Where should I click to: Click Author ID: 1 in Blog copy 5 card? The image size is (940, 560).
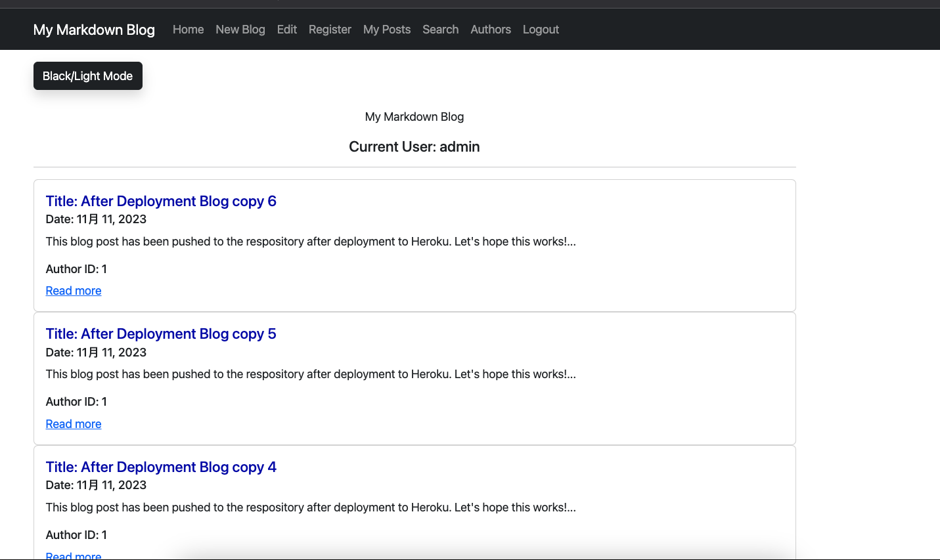coord(76,402)
